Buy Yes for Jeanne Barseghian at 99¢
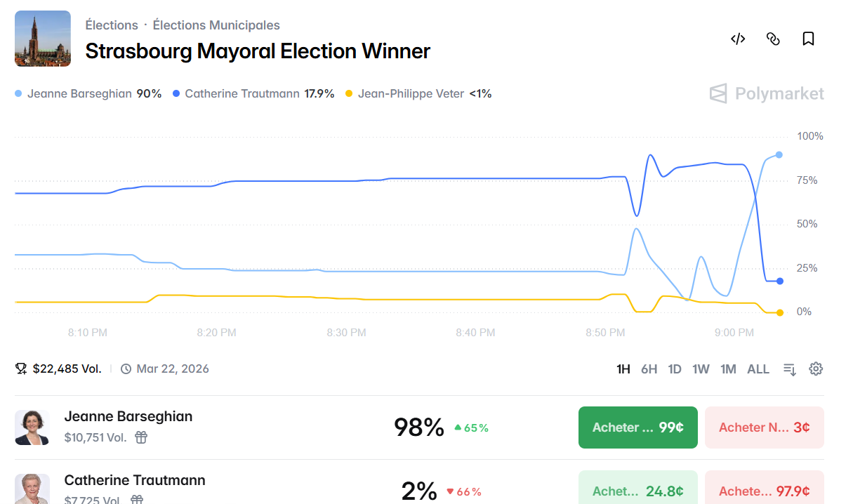This screenshot has height=504, width=853. pyautogui.click(x=637, y=427)
